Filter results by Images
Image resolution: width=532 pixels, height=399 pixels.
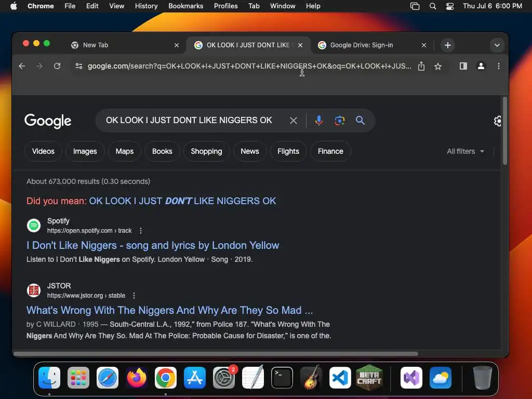click(85, 151)
